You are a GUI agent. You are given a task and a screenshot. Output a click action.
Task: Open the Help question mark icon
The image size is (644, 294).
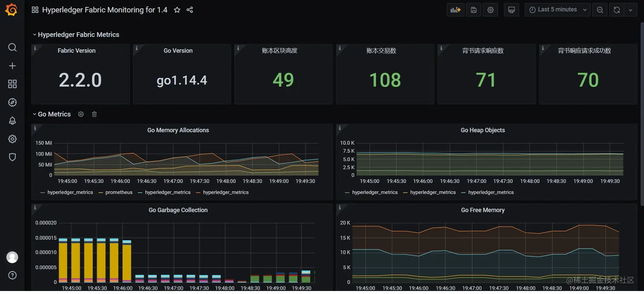click(x=12, y=275)
